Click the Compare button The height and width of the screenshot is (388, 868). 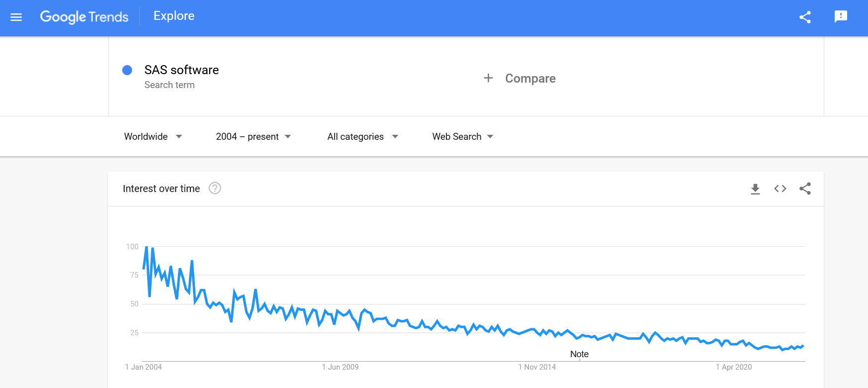coord(530,78)
